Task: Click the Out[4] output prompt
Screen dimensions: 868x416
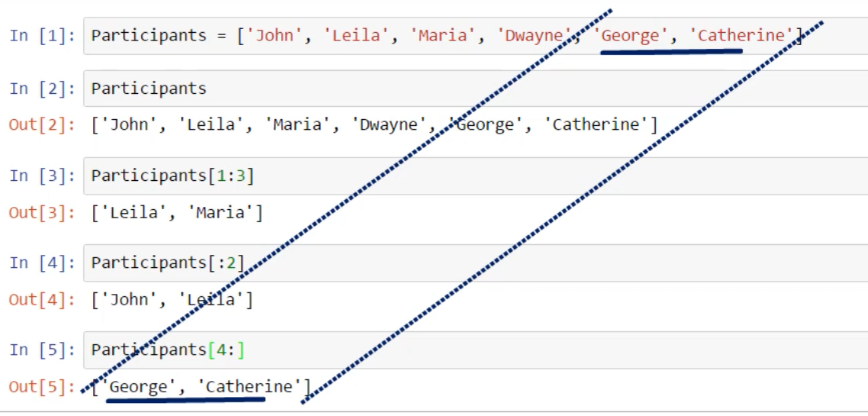Action: click(x=42, y=299)
